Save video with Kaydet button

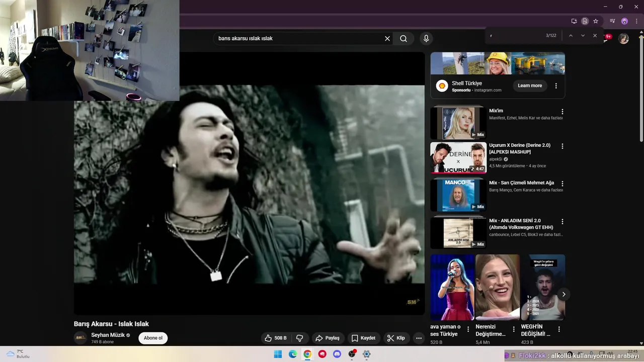pos(363,338)
